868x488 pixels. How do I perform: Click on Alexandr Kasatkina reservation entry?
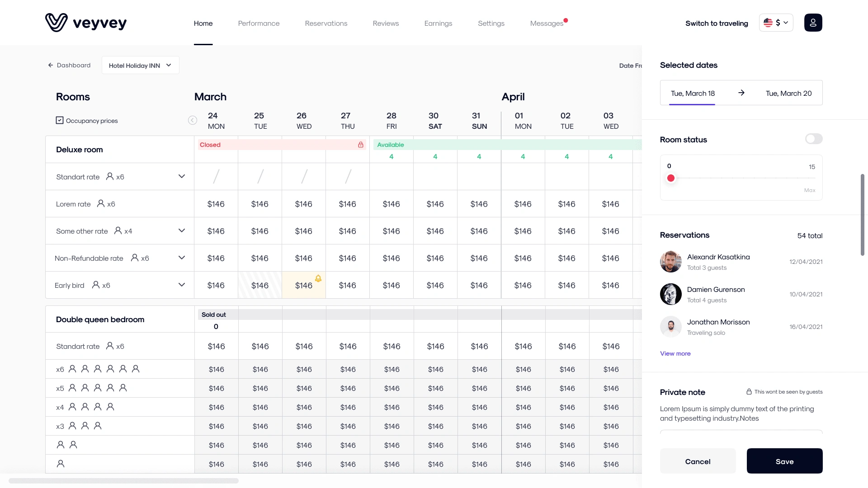pyautogui.click(x=741, y=262)
